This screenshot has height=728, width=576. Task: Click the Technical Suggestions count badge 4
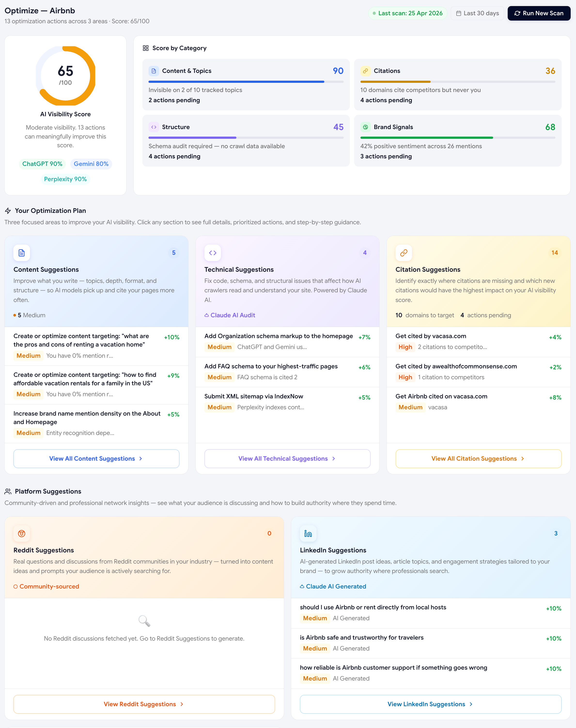pos(365,253)
